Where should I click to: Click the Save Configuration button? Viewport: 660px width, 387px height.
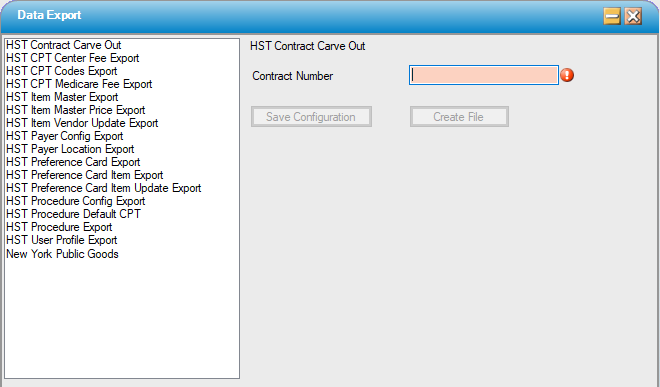click(x=311, y=117)
